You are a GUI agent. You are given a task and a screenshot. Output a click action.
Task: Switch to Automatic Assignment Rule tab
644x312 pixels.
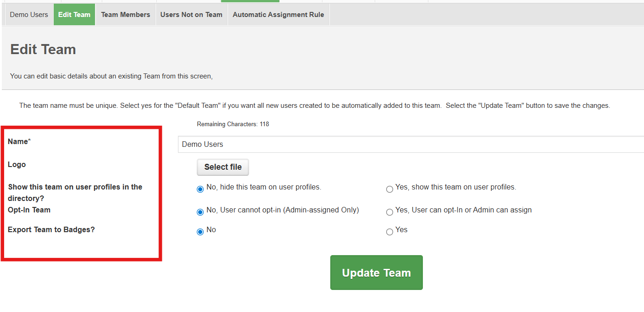click(x=278, y=15)
